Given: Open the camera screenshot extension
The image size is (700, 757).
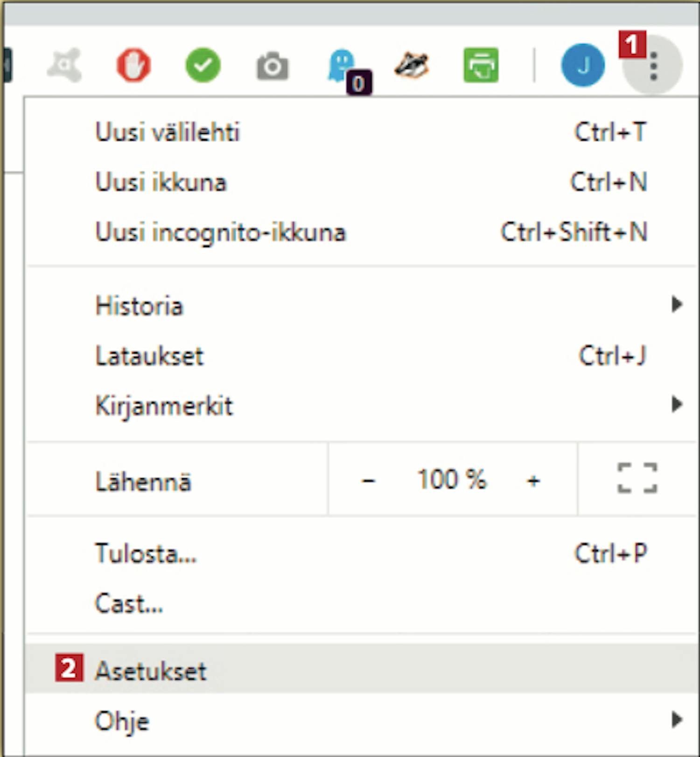Looking at the screenshot, I should click(x=273, y=66).
